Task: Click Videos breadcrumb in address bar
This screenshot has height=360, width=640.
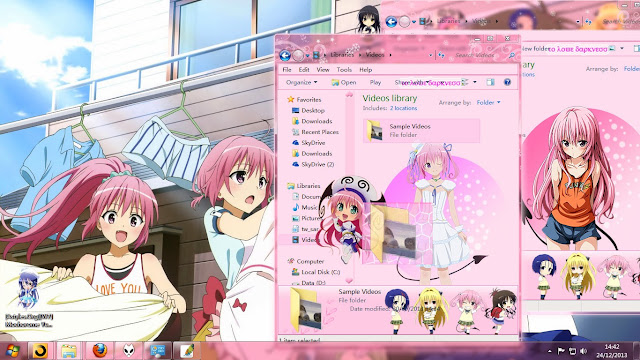Action: [375, 55]
